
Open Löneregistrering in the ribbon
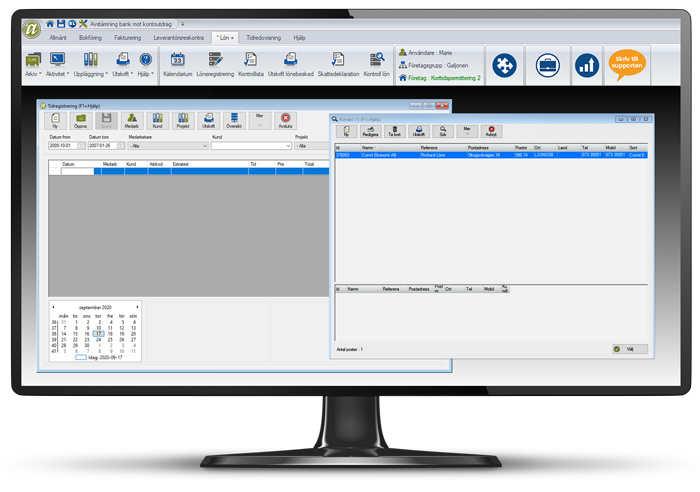215,64
